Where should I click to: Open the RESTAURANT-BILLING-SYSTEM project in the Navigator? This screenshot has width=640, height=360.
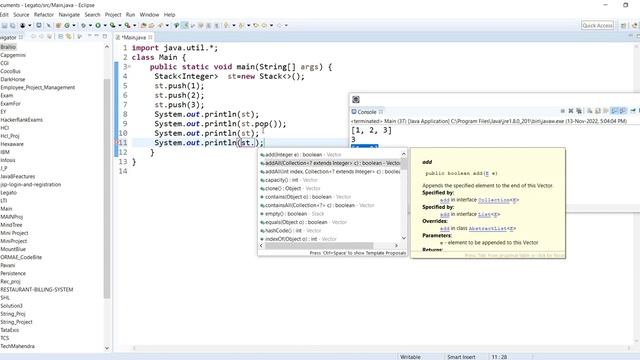[37, 289]
